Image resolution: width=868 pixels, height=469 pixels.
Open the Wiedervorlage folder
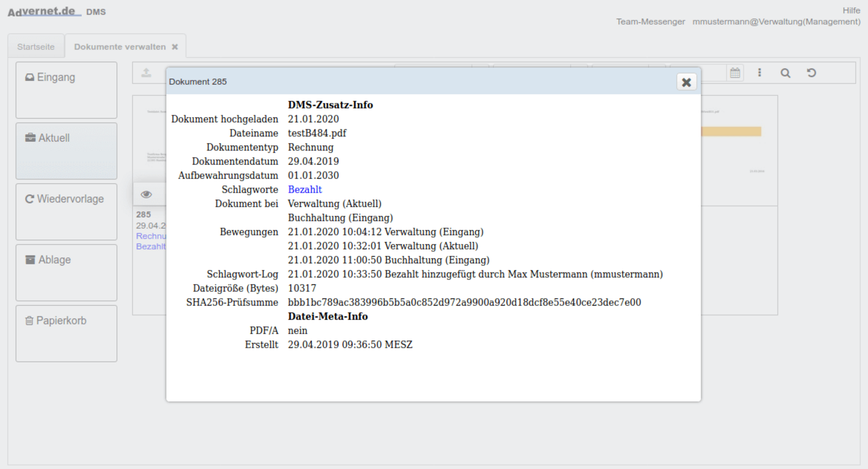point(66,212)
